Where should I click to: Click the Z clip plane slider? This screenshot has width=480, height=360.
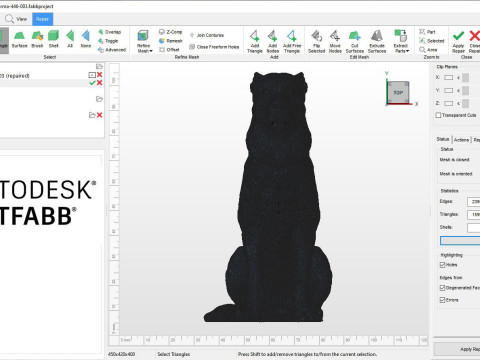click(x=465, y=103)
